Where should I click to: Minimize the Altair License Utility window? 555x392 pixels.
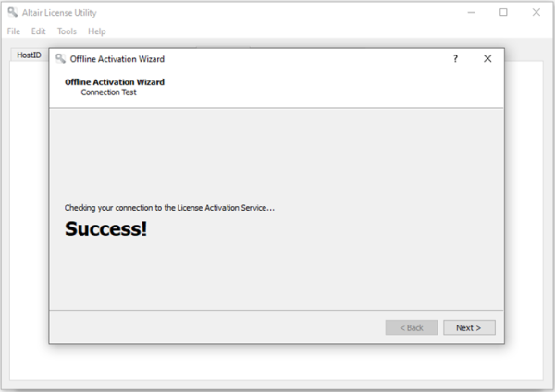[471, 12]
